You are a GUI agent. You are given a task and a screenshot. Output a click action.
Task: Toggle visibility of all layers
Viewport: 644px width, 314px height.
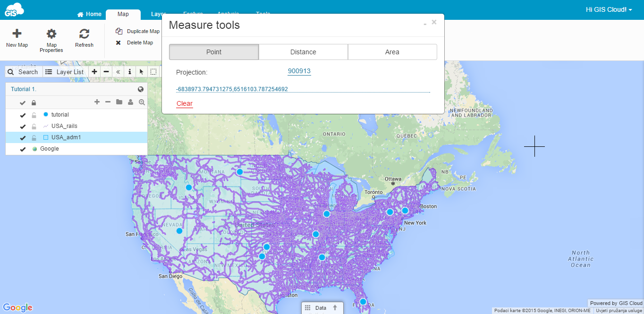pyautogui.click(x=22, y=102)
